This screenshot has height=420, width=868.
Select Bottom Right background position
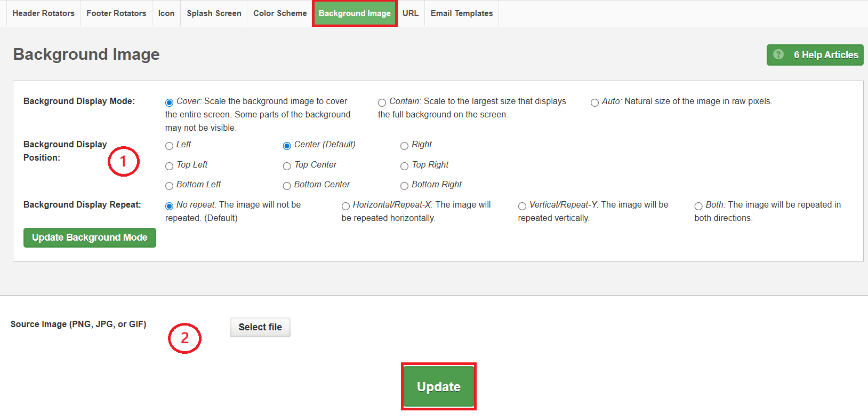pyautogui.click(x=404, y=186)
